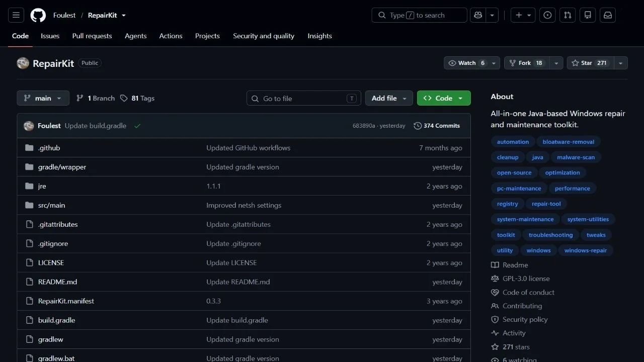
Task: Click the Security policy shield icon
Action: coord(495,319)
